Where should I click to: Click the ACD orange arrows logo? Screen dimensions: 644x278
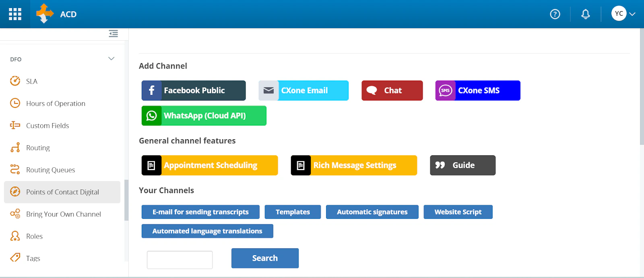[x=45, y=14]
